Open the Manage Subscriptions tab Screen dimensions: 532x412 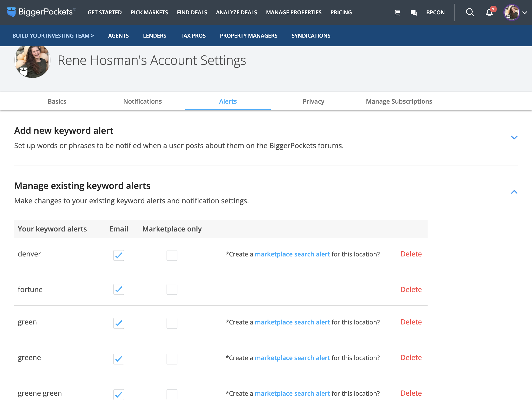pos(399,101)
